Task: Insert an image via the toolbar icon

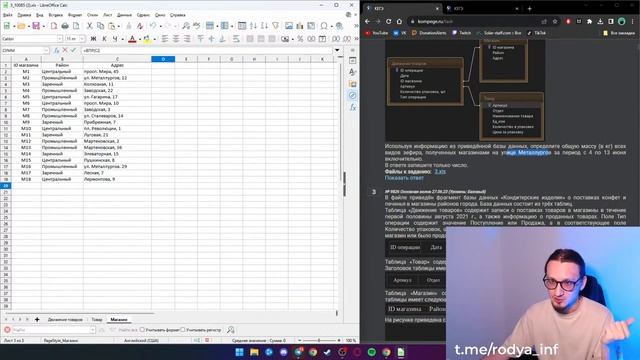Action: [289, 26]
